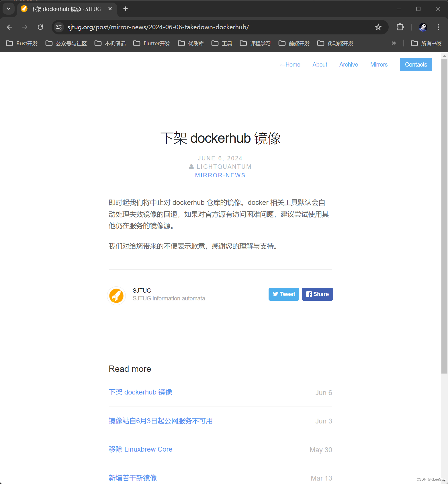Close the SJTUG tab
The width and height of the screenshot is (448, 484).
tap(110, 9)
